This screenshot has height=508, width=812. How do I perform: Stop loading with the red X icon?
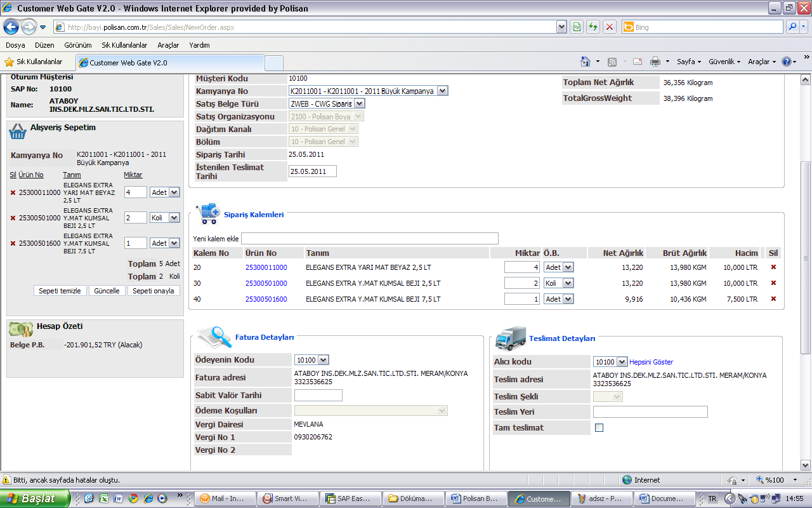(x=609, y=27)
